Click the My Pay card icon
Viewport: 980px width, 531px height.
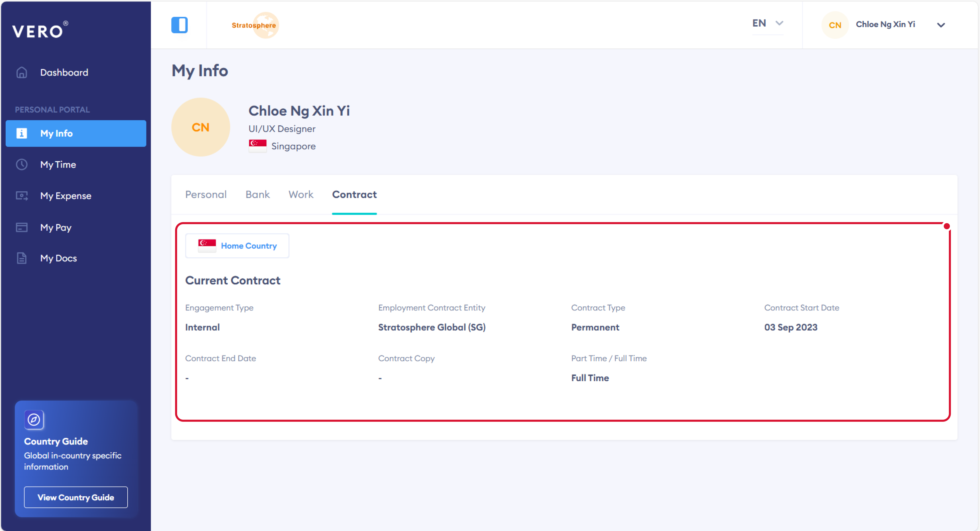[22, 227]
